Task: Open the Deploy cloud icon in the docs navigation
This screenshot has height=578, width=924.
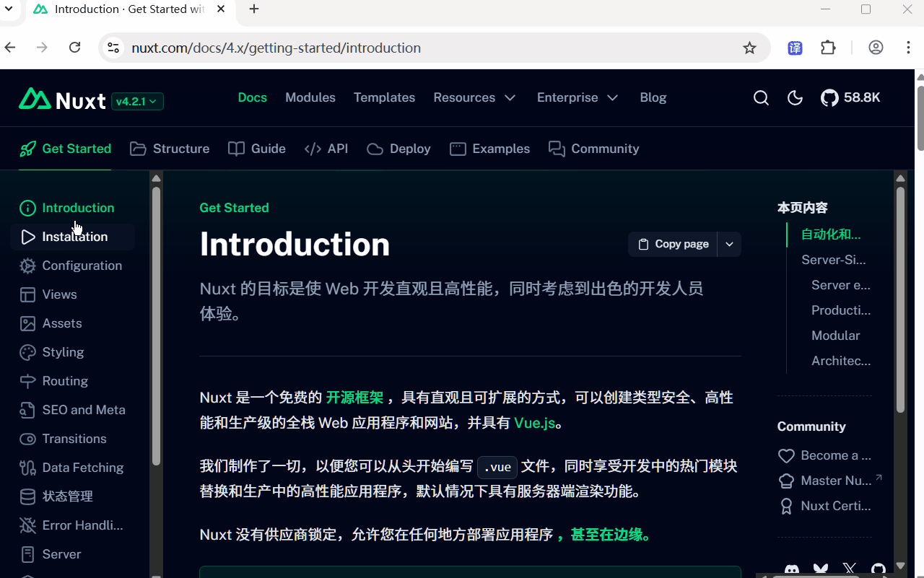Action: (x=375, y=149)
